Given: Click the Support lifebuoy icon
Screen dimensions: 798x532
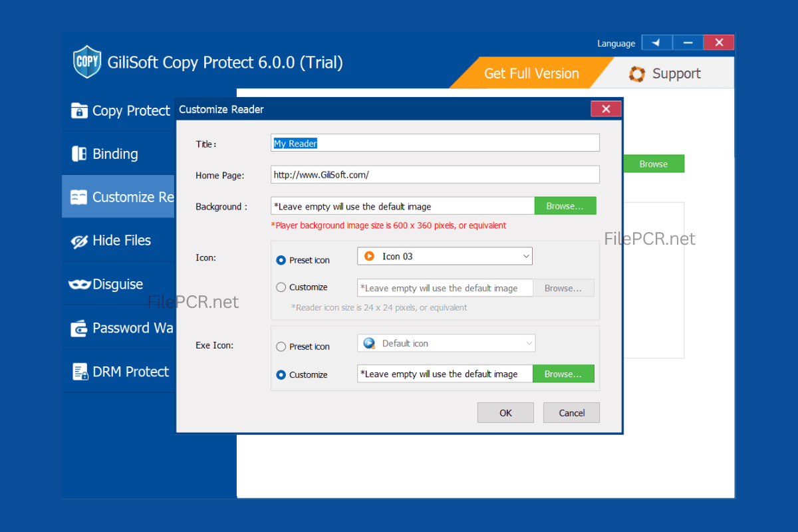Looking at the screenshot, I should coord(637,74).
